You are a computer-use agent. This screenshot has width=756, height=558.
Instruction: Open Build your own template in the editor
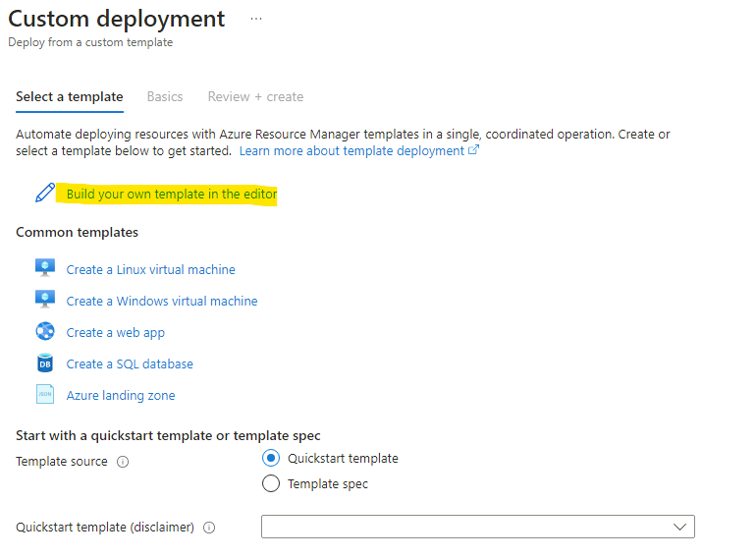click(172, 194)
